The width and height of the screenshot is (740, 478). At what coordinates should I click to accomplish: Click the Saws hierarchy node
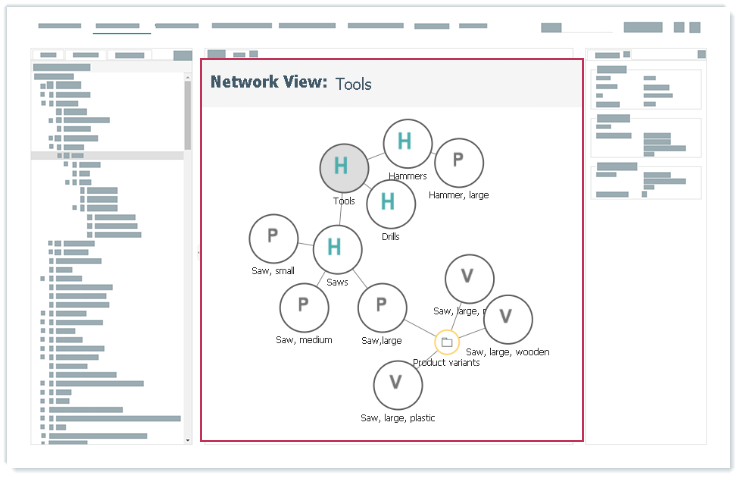(337, 248)
